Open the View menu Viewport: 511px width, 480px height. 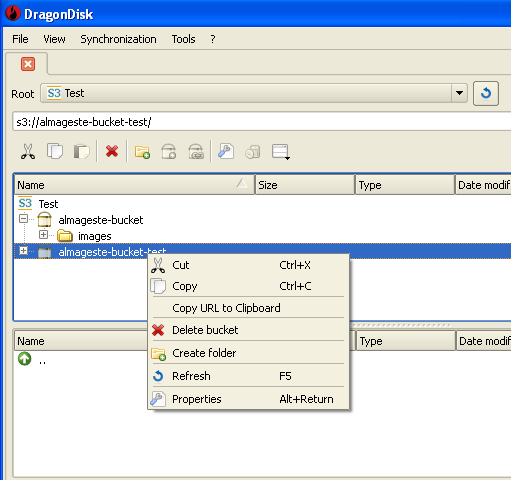[54, 39]
